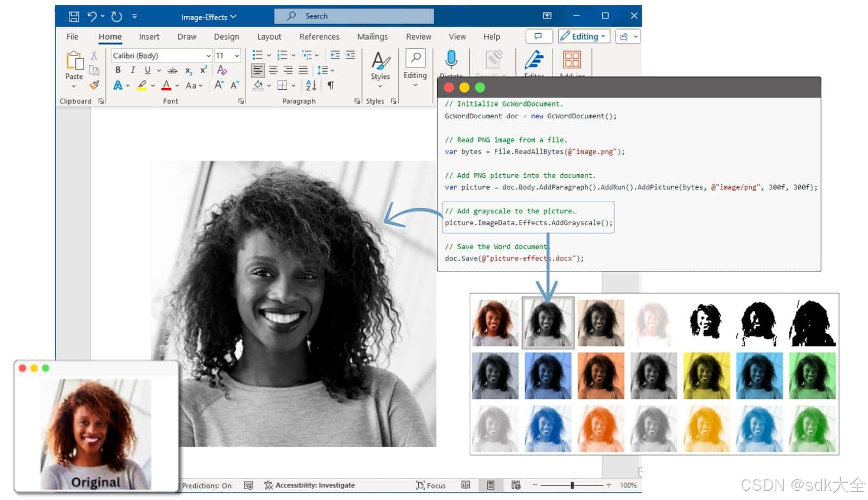This screenshot has width=868, height=500.
Task: Toggle Center alignment
Action: (x=273, y=70)
